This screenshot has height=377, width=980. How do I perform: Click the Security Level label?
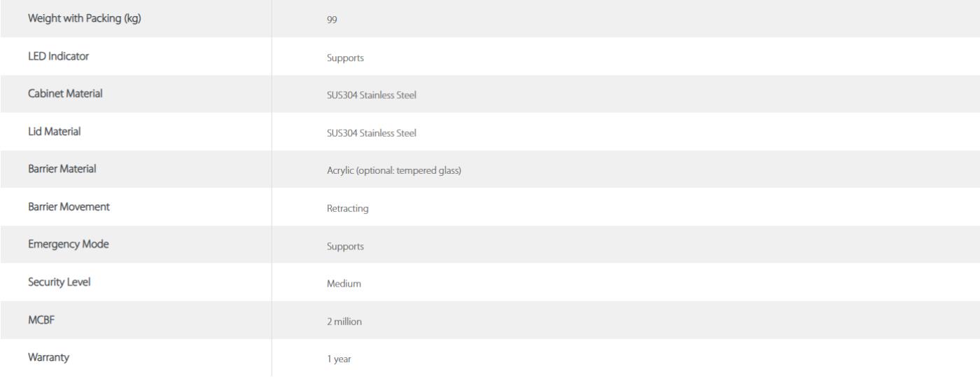(59, 282)
